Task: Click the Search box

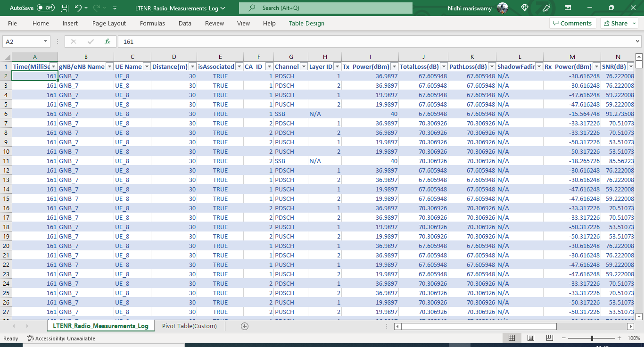Action: click(326, 8)
